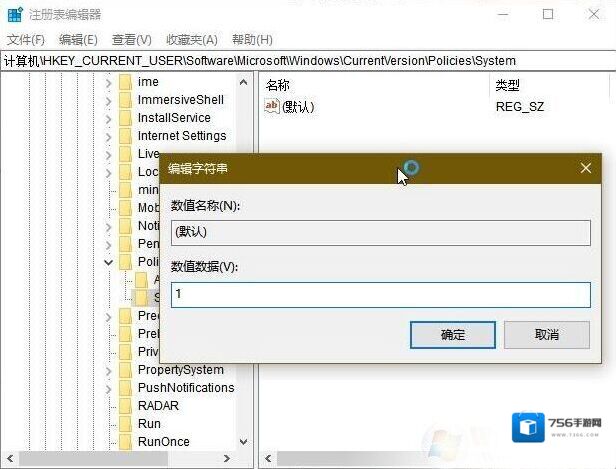This screenshot has width=616, height=469.
Task: Expand the PropertySystem node
Action: coord(108,370)
